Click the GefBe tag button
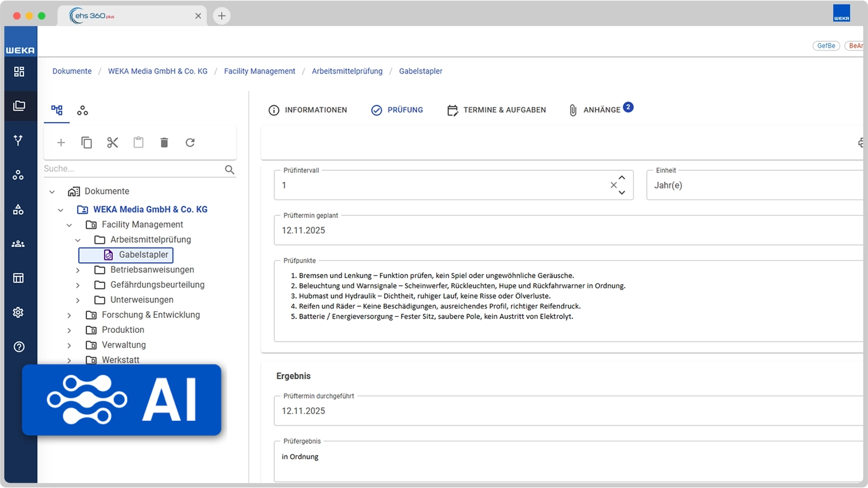The image size is (868, 488). [x=826, y=46]
